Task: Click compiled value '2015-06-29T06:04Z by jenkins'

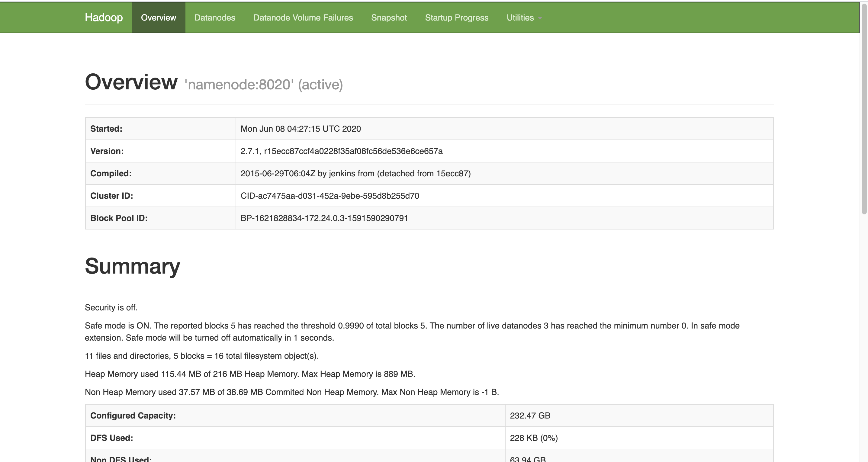Action: pos(355,174)
